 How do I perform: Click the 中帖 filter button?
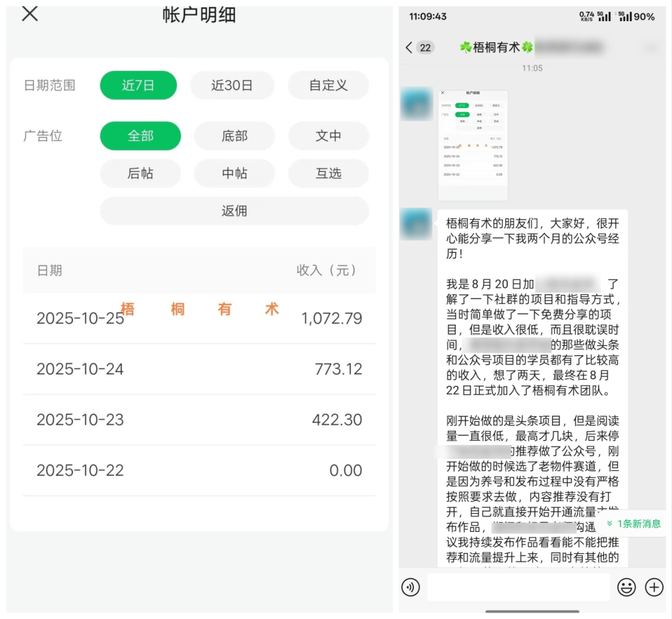click(235, 174)
